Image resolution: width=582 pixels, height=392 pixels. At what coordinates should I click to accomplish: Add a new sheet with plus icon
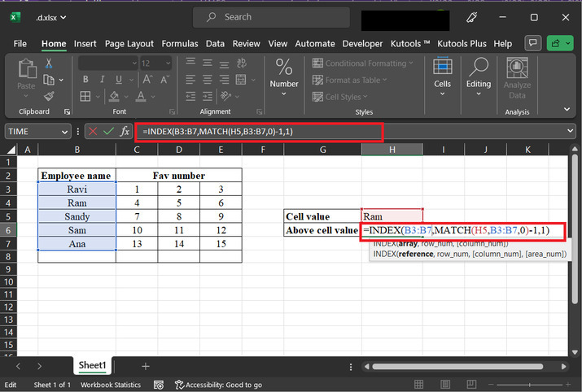[x=146, y=367]
